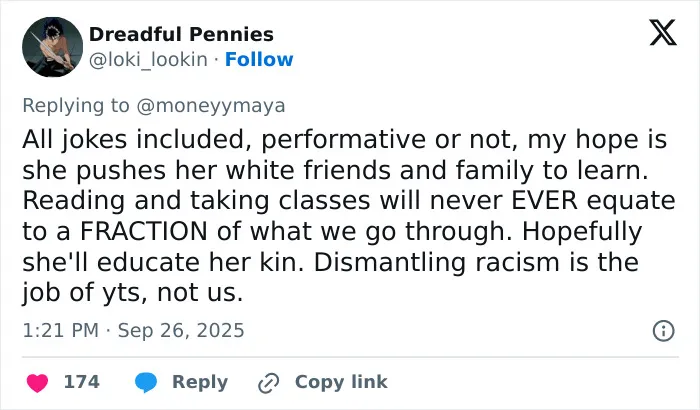Image resolution: width=700 pixels, height=410 pixels.
Task: Click the 'Replying to' label
Action: pyautogui.click(x=76, y=106)
